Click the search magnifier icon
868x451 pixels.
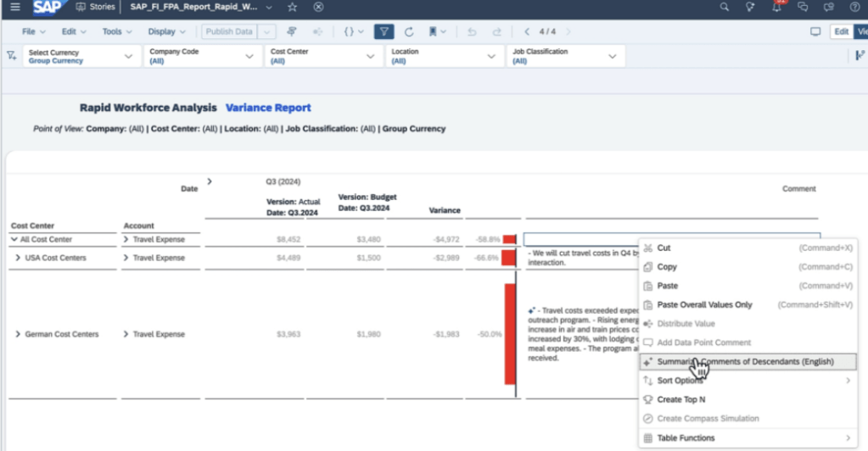pyautogui.click(x=724, y=7)
